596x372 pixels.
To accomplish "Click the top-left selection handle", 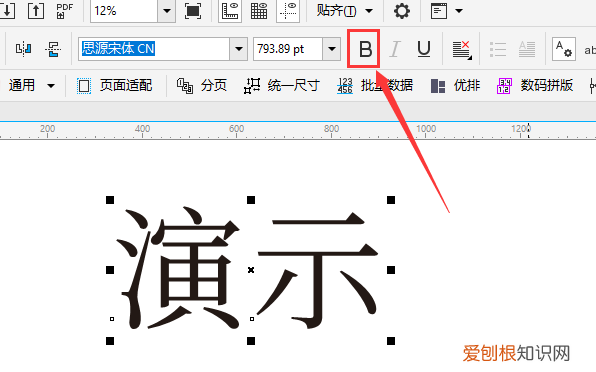I will [x=110, y=200].
